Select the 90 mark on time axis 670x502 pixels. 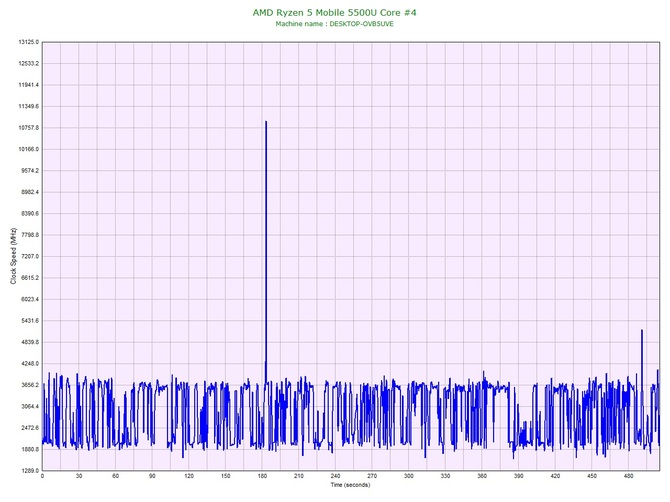(152, 476)
